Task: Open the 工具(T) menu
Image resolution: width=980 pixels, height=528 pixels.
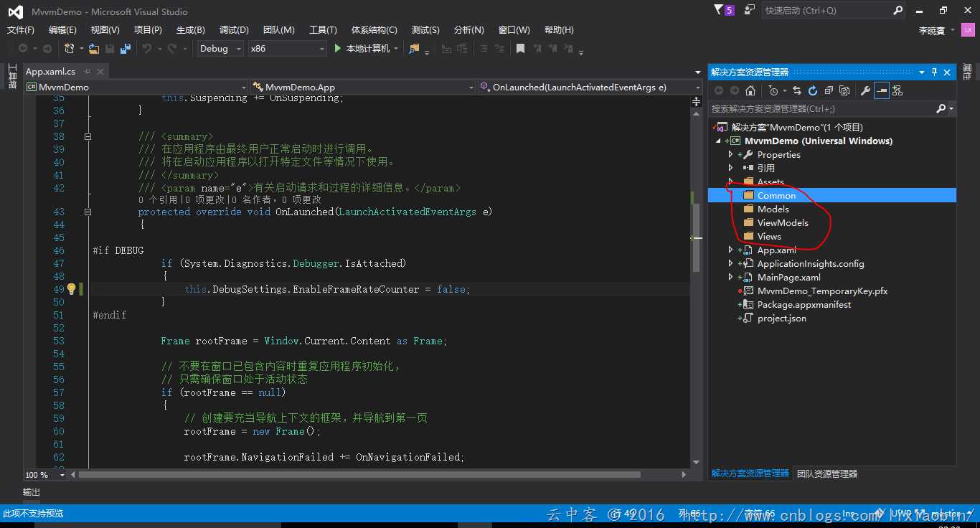Action: (x=323, y=29)
